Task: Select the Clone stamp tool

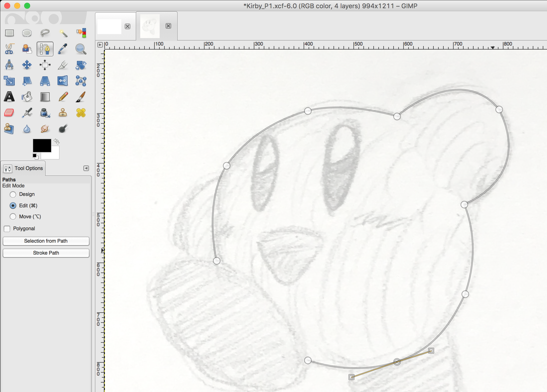Action: (63, 113)
